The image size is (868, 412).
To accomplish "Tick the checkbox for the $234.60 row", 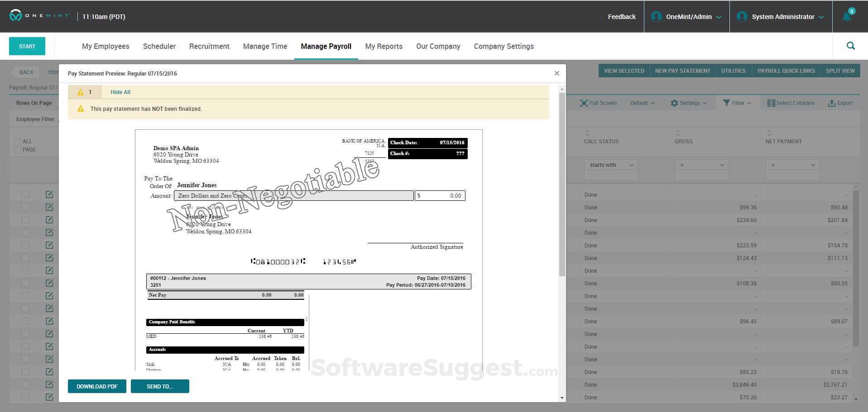I will pos(25,220).
